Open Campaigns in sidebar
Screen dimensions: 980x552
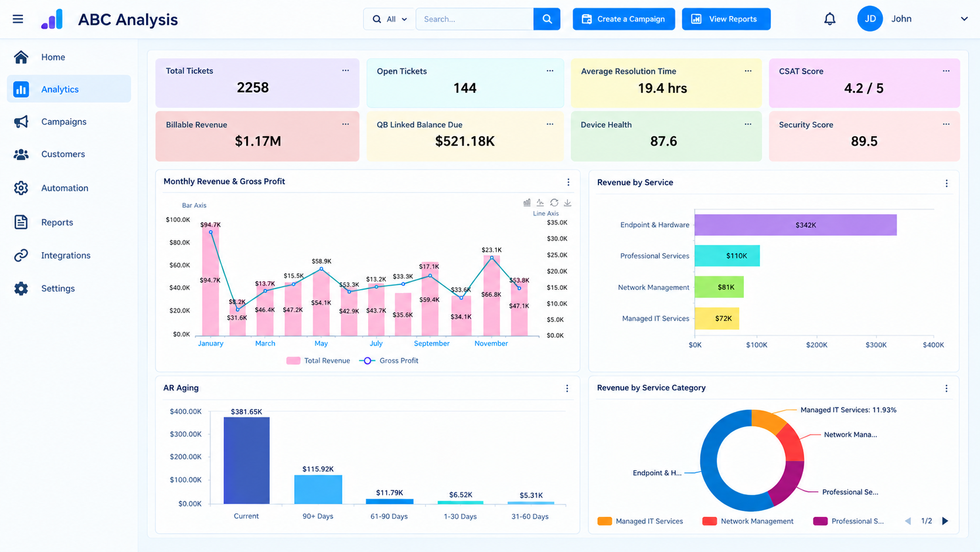pyautogui.click(x=69, y=121)
